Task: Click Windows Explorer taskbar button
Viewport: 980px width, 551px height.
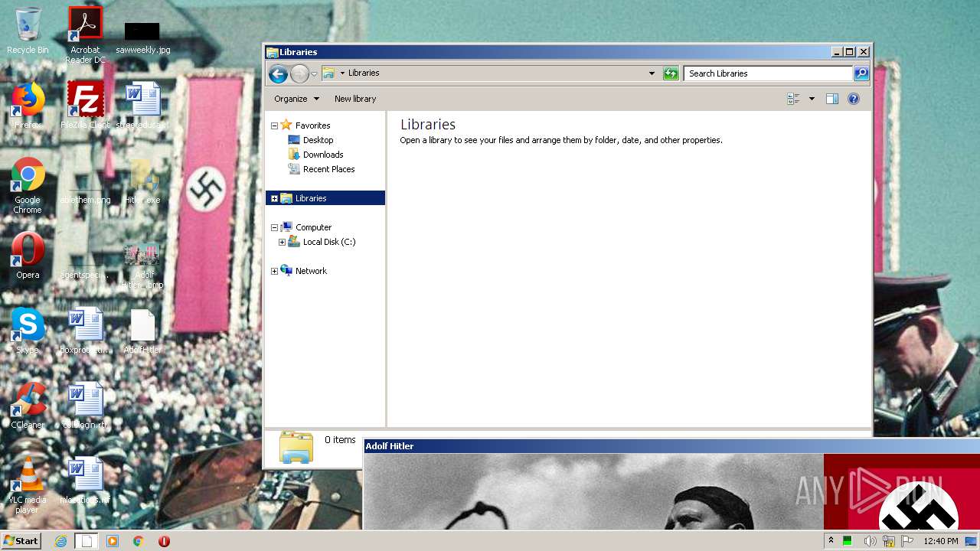Action: [87, 541]
